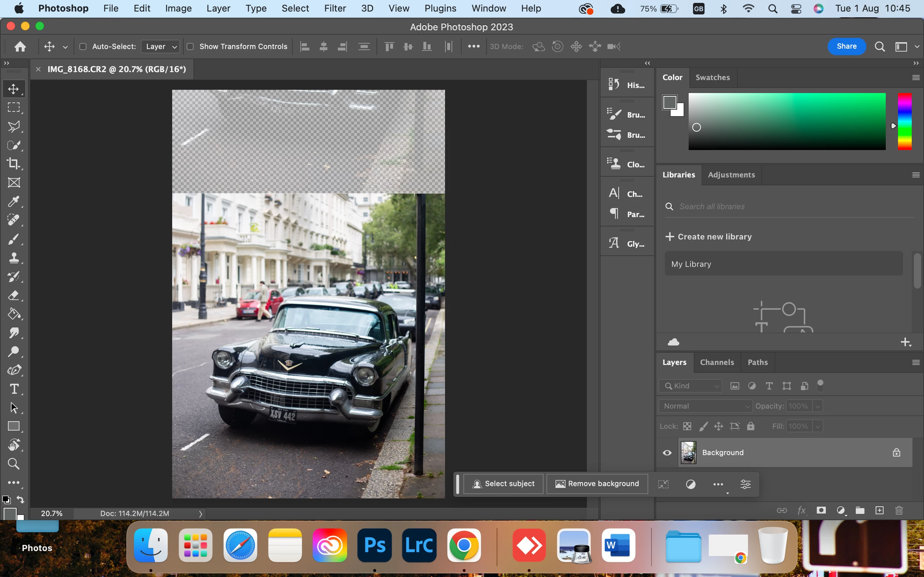
Task: Enable the Auto-Select checkbox
Action: (x=83, y=47)
